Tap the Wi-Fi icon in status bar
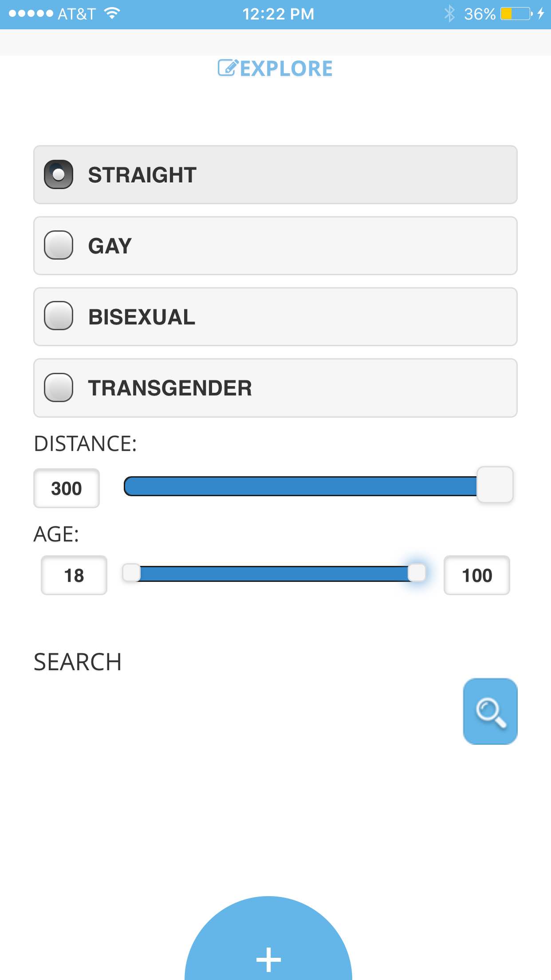Screen dimensions: 551x980 click(x=112, y=13)
